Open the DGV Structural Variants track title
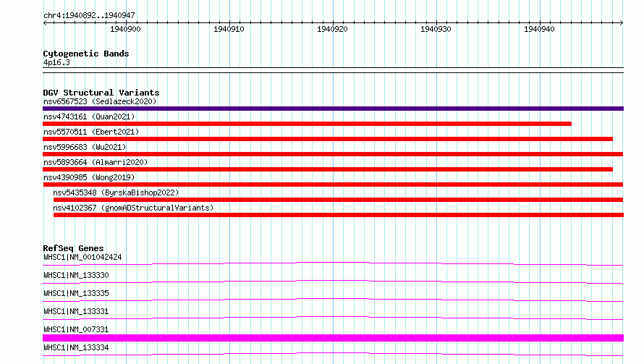Image resolution: width=644 pixels, height=364 pixels. [101, 93]
